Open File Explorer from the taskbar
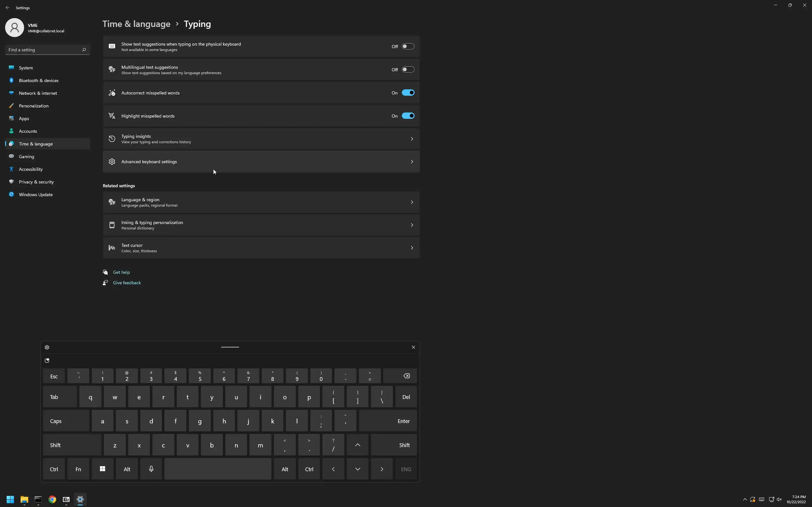The height and width of the screenshot is (507, 812). point(24,499)
